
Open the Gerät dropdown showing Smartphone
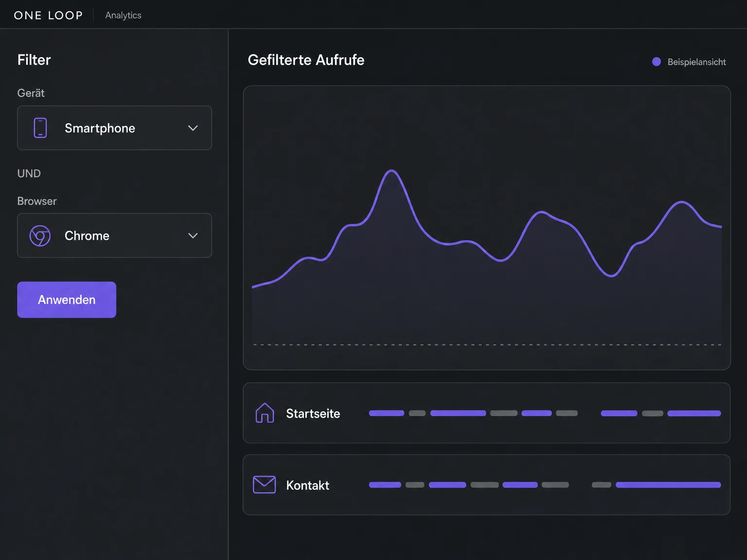pos(114,128)
